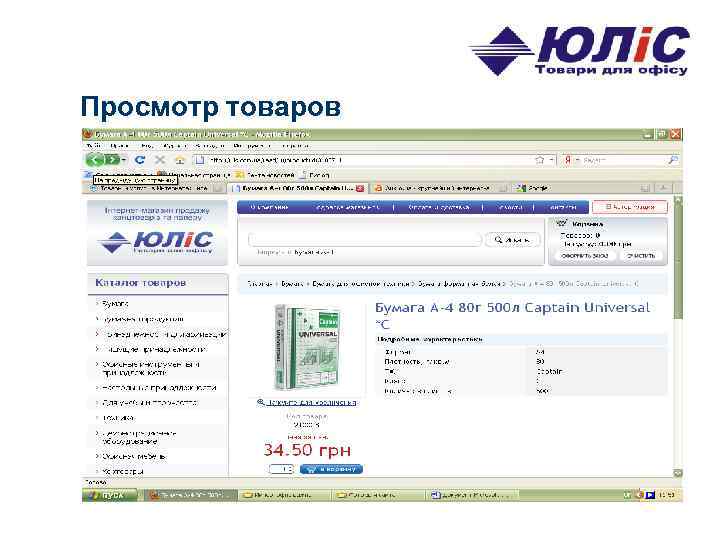Click the browser address bar URL
The image size is (720, 540).
[x=276, y=160]
